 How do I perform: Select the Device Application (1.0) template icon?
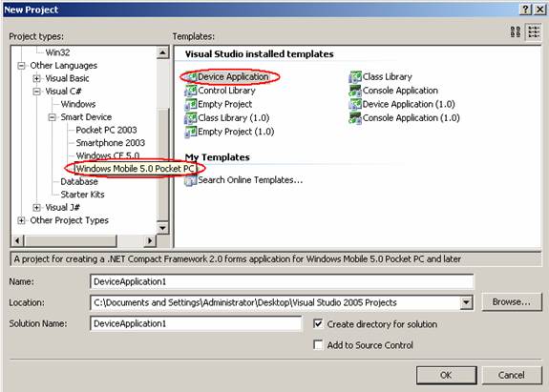(355, 104)
